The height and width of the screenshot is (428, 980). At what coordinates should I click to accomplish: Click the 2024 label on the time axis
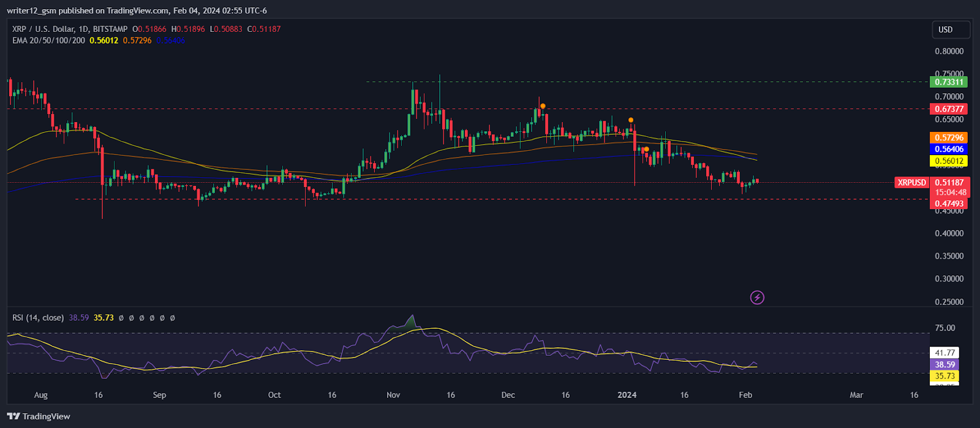tap(627, 395)
